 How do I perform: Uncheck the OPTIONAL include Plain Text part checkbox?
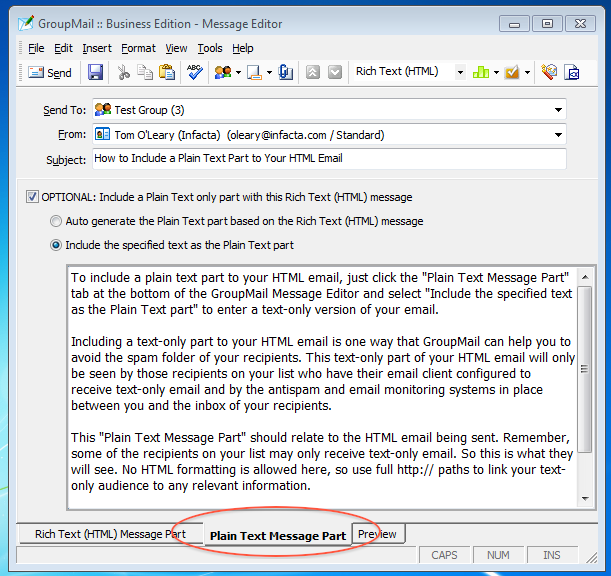click(x=32, y=197)
